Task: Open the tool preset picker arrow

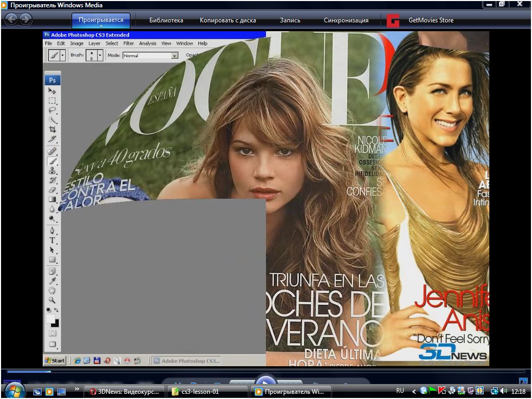Action: (62, 55)
